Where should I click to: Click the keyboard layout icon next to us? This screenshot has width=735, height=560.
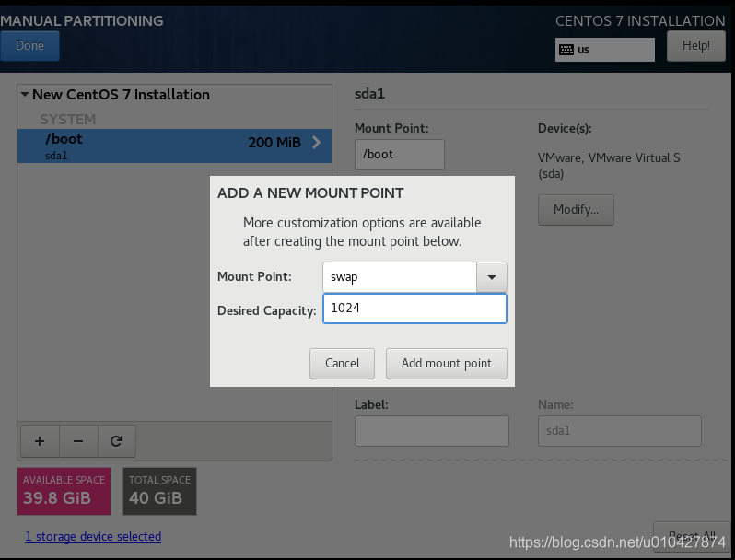tap(566, 50)
